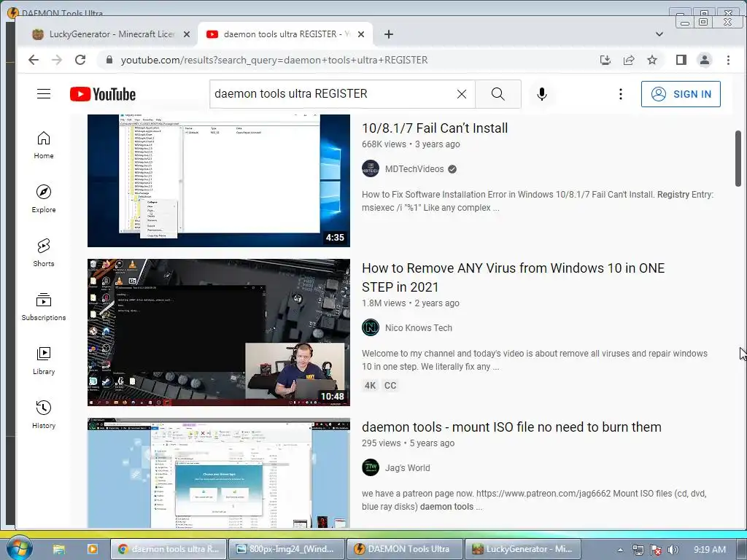This screenshot has height=560, width=747.
Task: Open the YouTube settings three-dot menu
Action: pos(620,94)
